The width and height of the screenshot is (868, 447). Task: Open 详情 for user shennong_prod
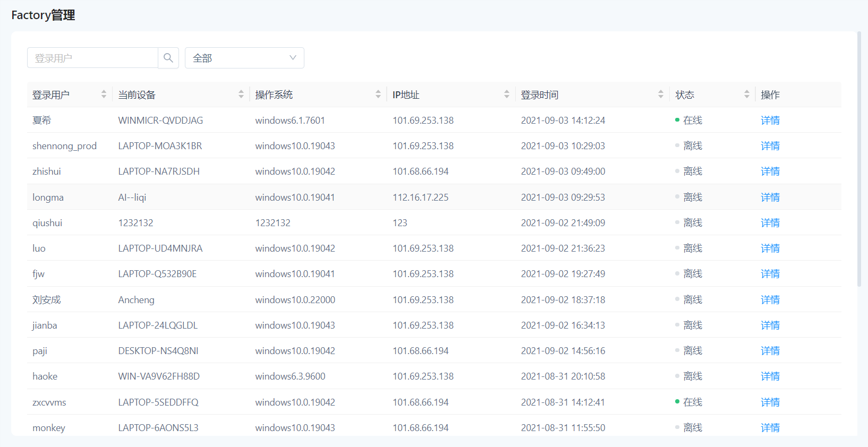pyautogui.click(x=770, y=146)
